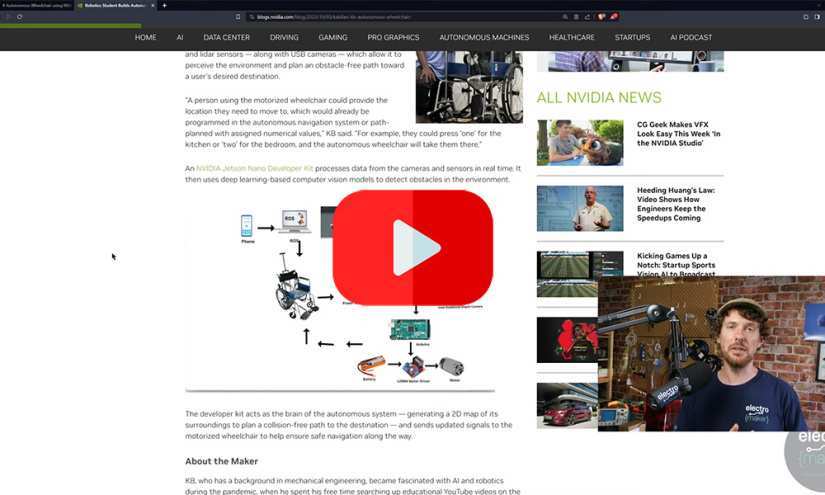Click the zoom magnifier icon in the address bar
The width and height of the screenshot is (825, 495).
coord(565,17)
